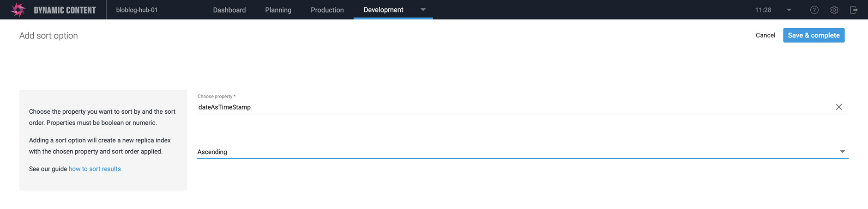Image resolution: width=868 pixels, height=209 pixels.
Task: Click the DYNAMIC CONTENT brand text
Action: tap(65, 10)
